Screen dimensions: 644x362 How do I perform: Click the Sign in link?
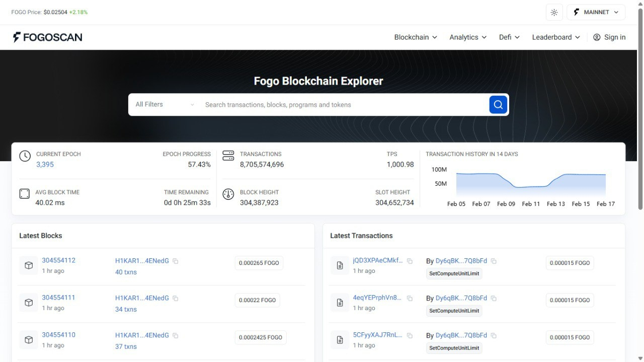[x=609, y=37]
